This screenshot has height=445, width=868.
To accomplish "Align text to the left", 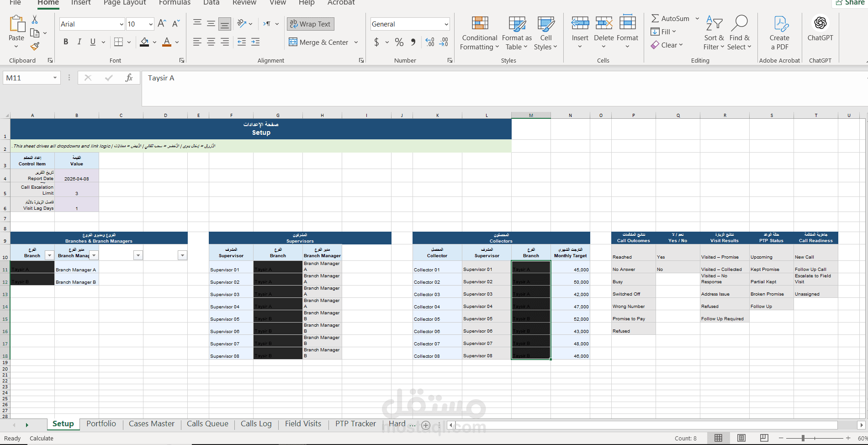I will click(x=197, y=42).
